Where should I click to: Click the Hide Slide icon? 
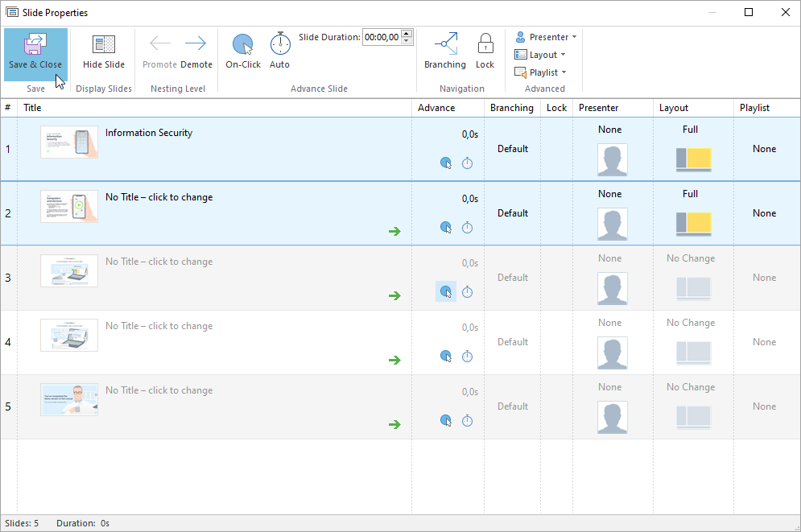[x=104, y=45]
